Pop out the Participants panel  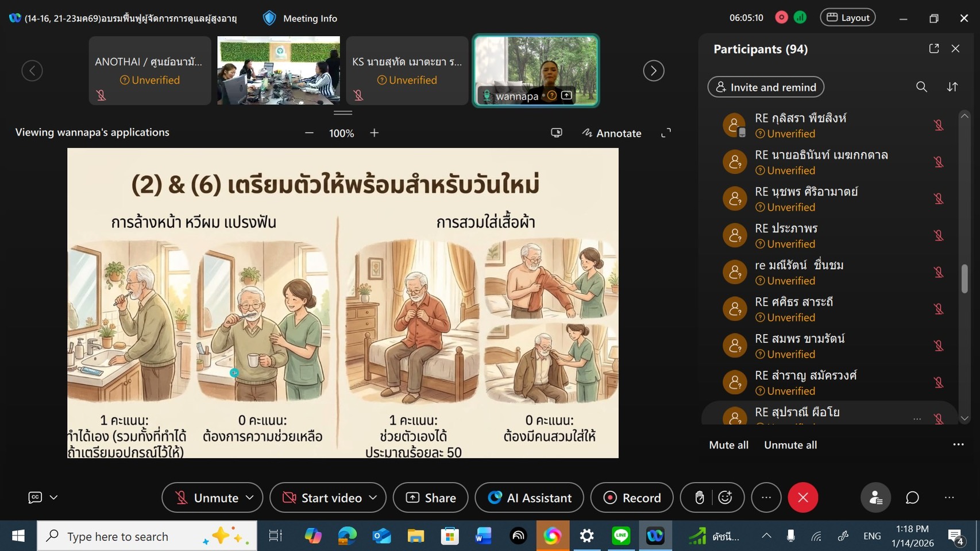coord(934,49)
